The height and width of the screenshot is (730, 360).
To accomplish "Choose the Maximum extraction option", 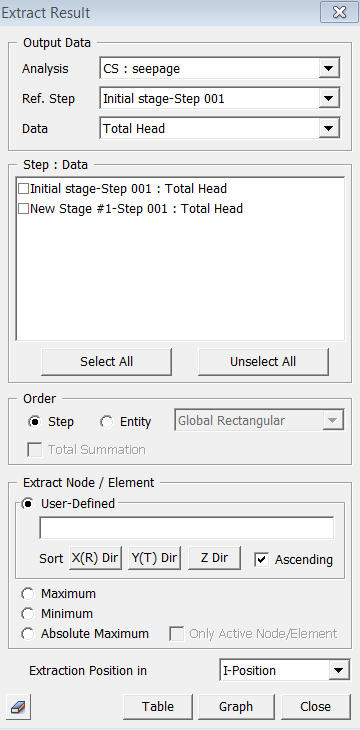I will pyautogui.click(x=28, y=594).
